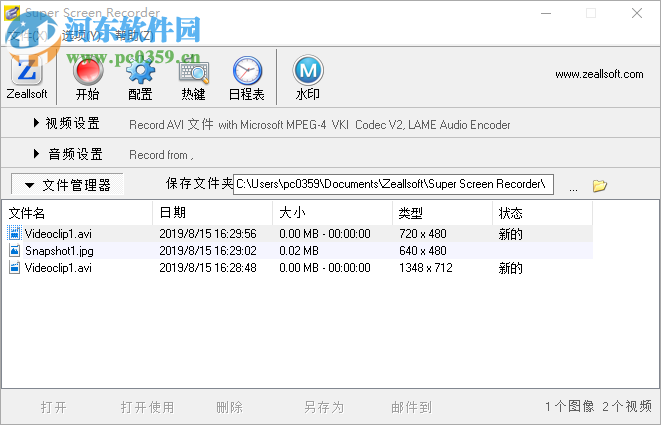The height and width of the screenshot is (425, 661).
Task: Open the save folder with the yellow folder icon
Action: [x=599, y=185]
